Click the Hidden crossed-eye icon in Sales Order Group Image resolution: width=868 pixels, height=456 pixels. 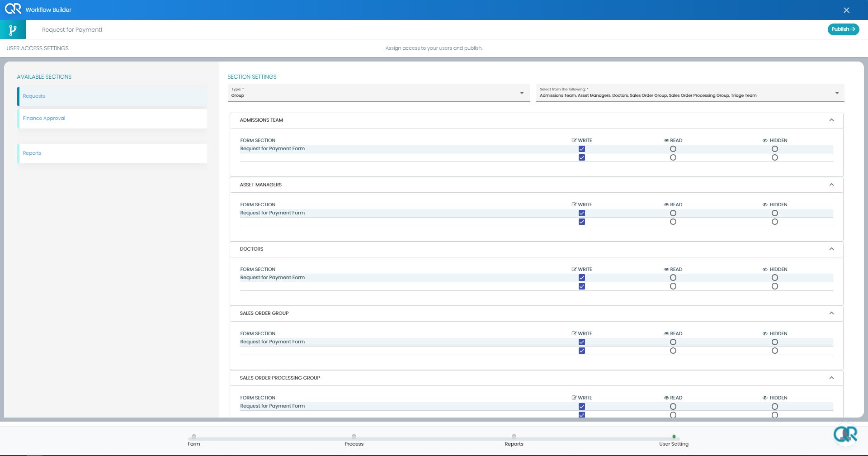765,334
